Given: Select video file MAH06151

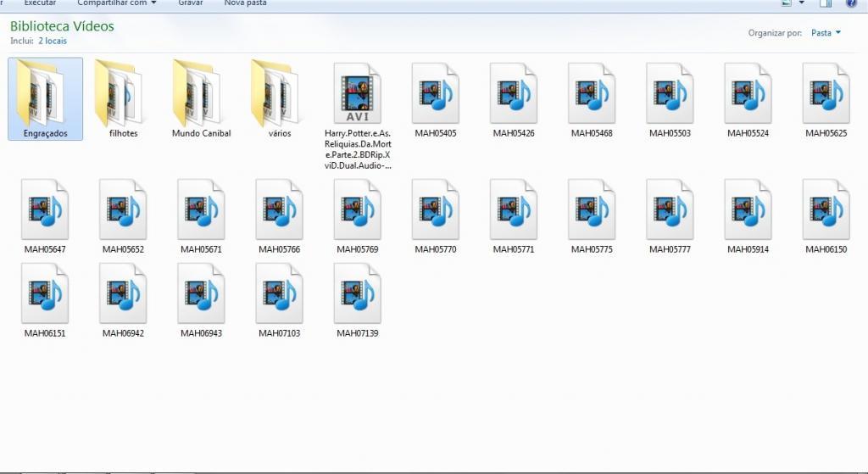Looking at the screenshot, I should click(x=45, y=300).
